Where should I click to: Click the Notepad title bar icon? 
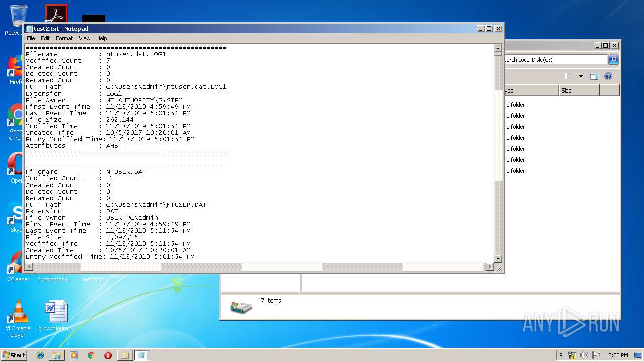pos(29,29)
